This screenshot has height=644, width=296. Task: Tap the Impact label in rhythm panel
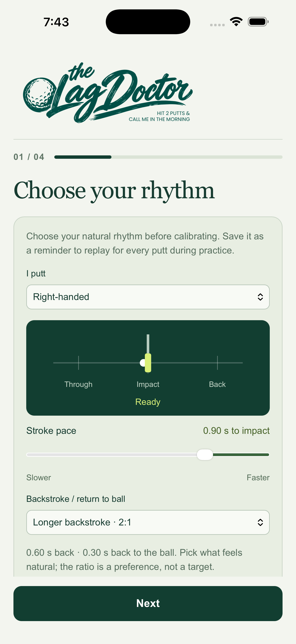[148, 384]
